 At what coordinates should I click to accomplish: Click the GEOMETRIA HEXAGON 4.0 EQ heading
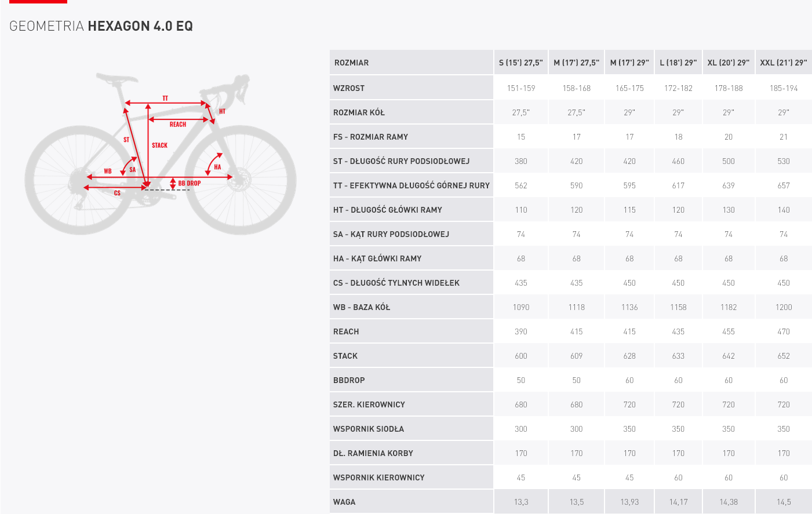pos(101,26)
